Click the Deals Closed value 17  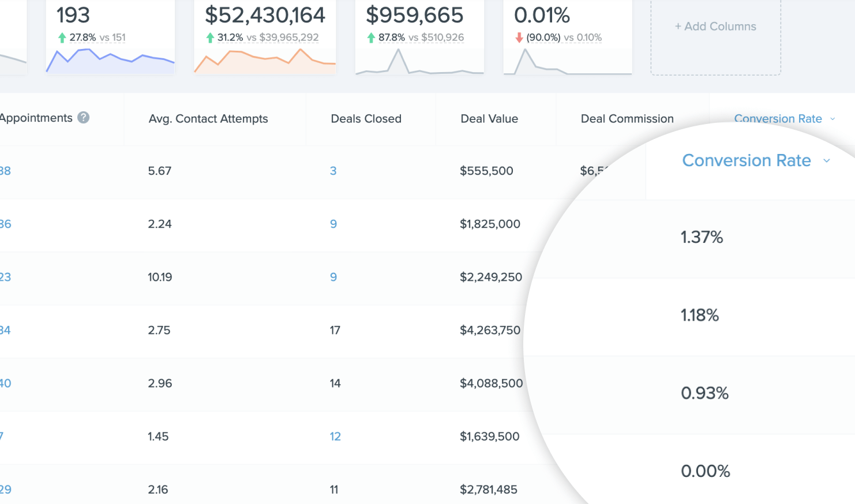pyautogui.click(x=335, y=330)
